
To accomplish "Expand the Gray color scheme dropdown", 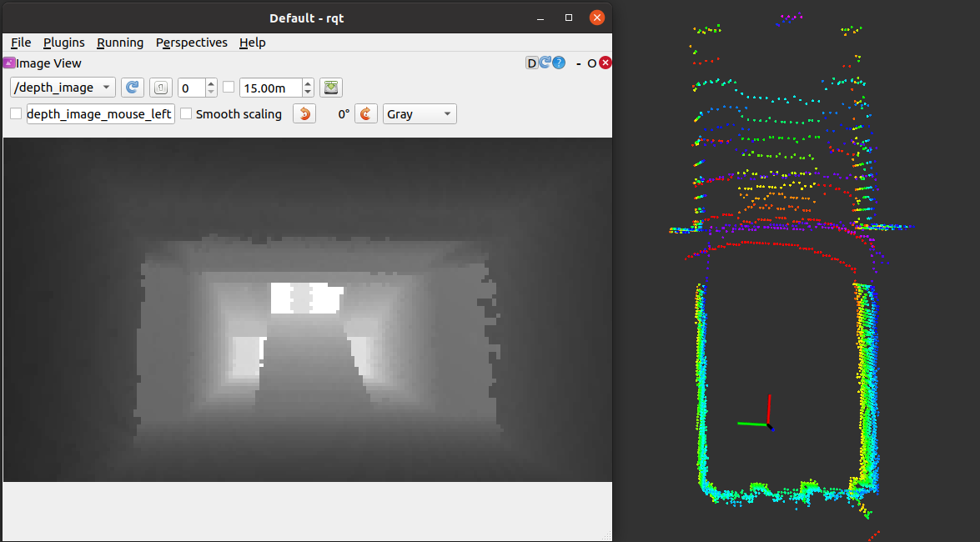I will pyautogui.click(x=420, y=114).
